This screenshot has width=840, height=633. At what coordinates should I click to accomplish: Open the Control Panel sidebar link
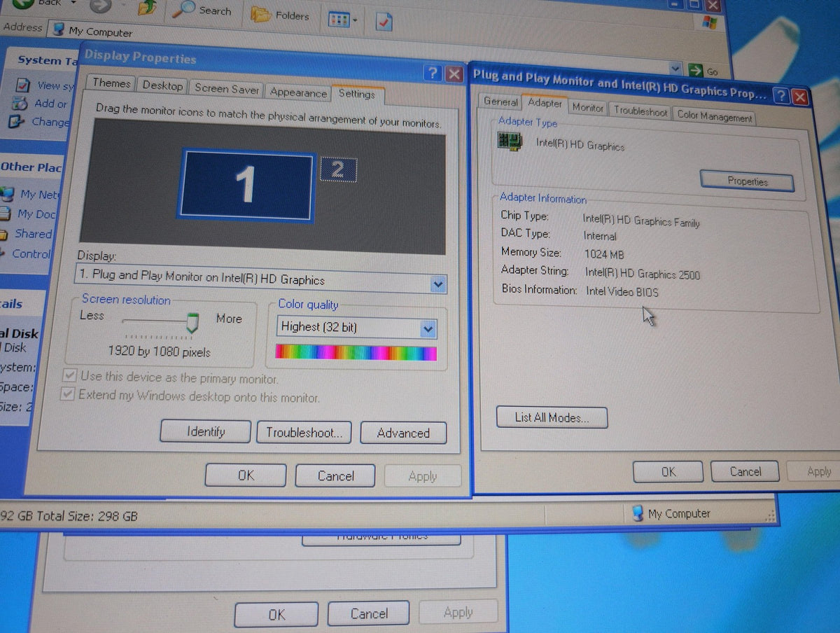tap(31, 253)
